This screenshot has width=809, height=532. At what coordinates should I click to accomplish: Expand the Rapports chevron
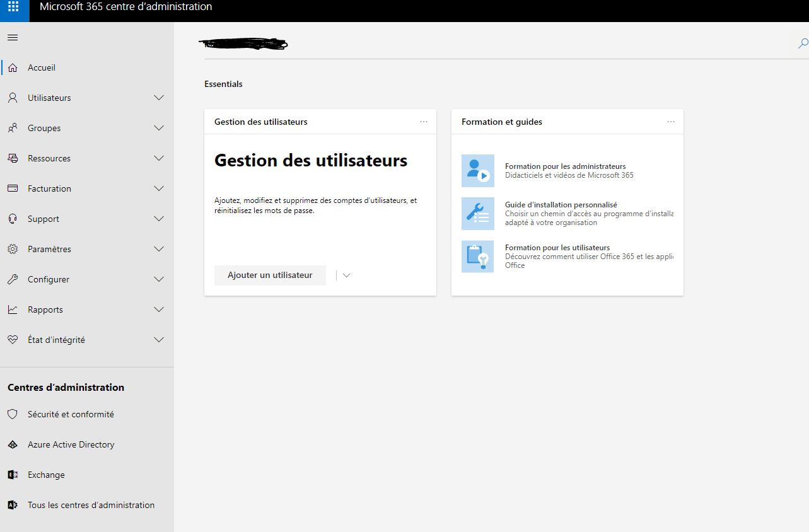coord(159,309)
